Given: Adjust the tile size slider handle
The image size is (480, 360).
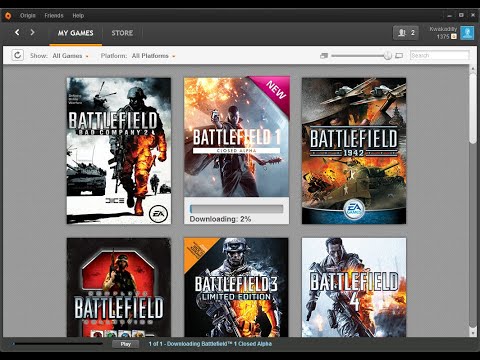Looking at the screenshot, I should click(x=387, y=55).
